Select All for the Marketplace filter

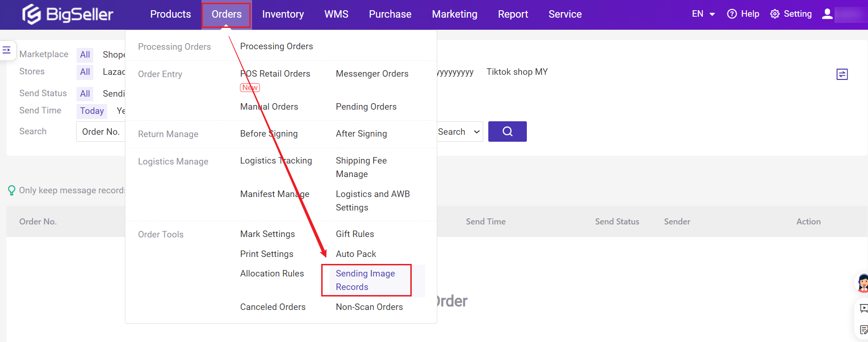click(85, 55)
